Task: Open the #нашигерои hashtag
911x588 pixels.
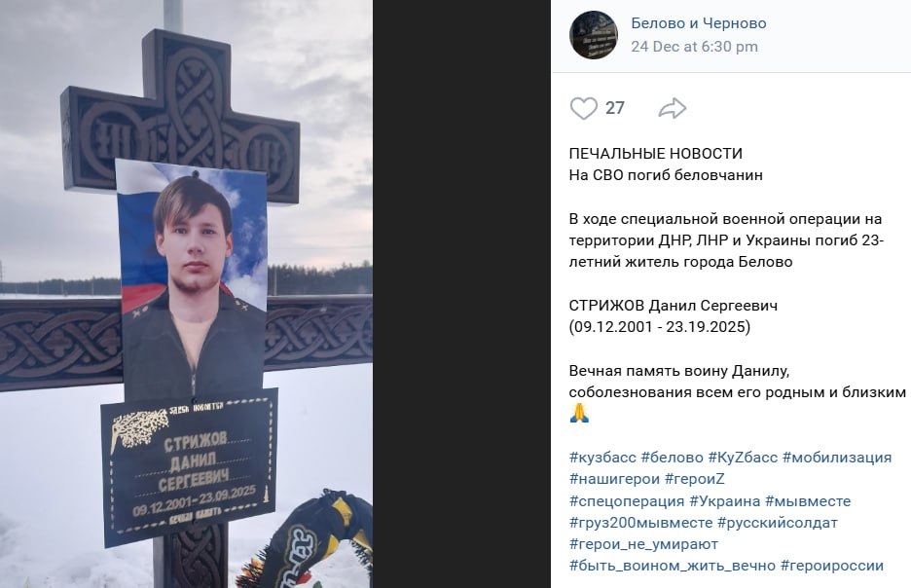Action: click(x=614, y=479)
